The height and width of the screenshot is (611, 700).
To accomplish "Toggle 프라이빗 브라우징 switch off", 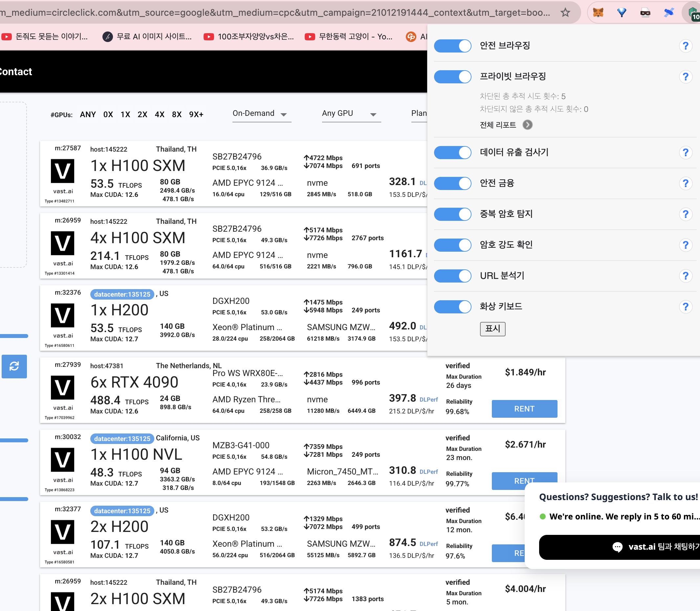I will point(452,77).
